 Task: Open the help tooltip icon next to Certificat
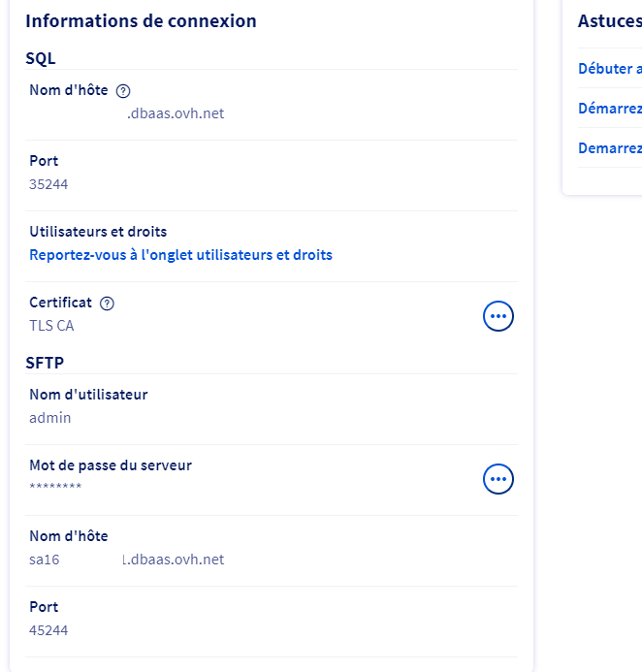[x=107, y=304]
